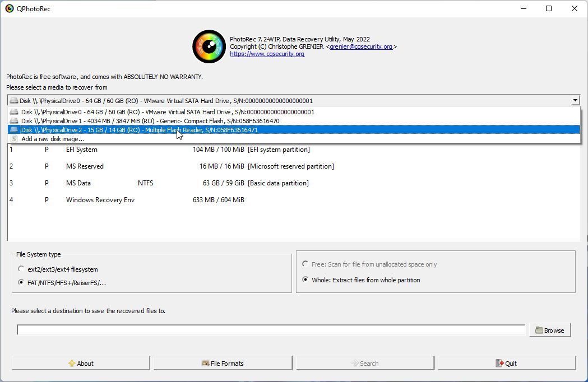Image resolution: width=588 pixels, height=382 pixels.
Task: Quit the QPhotoRec application
Action: pyautogui.click(x=507, y=364)
